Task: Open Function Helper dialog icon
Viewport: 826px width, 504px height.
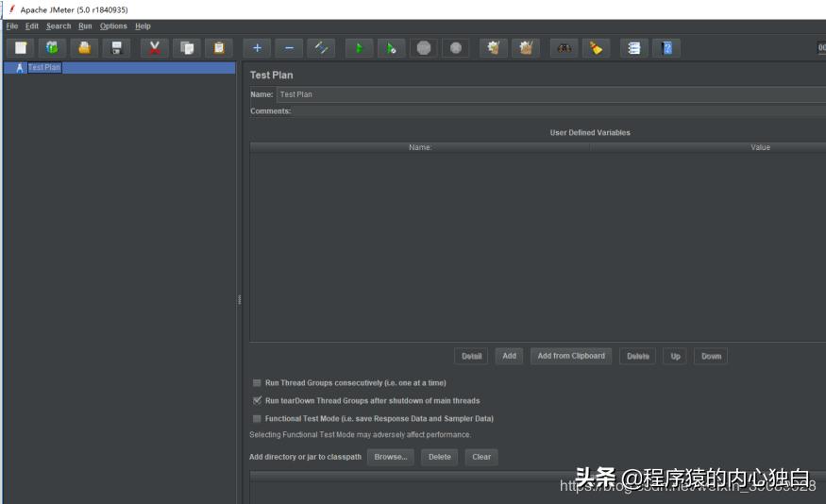Action: pyautogui.click(x=634, y=48)
